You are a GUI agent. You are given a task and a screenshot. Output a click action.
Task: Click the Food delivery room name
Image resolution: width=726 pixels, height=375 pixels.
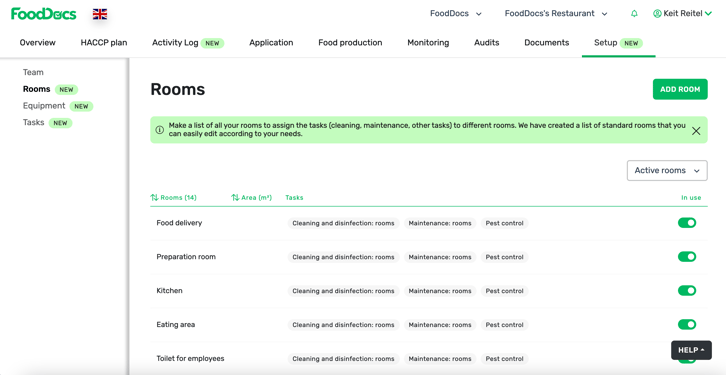(x=179, y=223)
